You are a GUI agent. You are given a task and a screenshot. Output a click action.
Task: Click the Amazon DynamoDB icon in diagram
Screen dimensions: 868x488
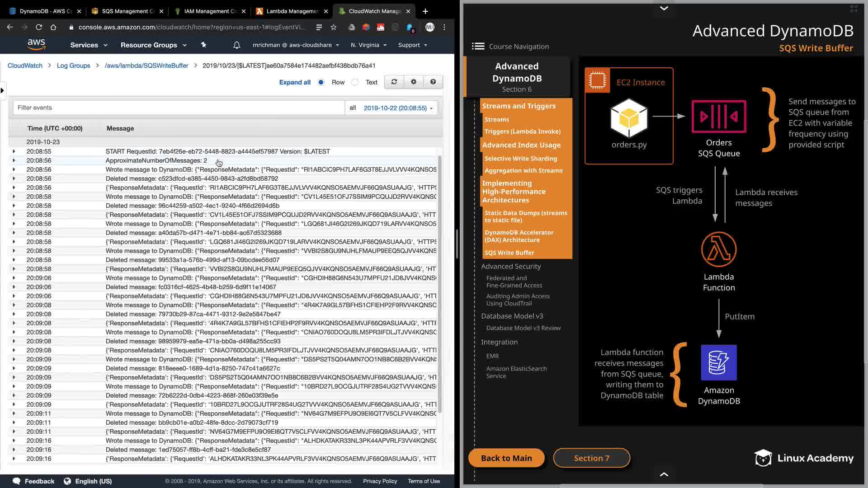pyautogui.click(x=718, y=362)
